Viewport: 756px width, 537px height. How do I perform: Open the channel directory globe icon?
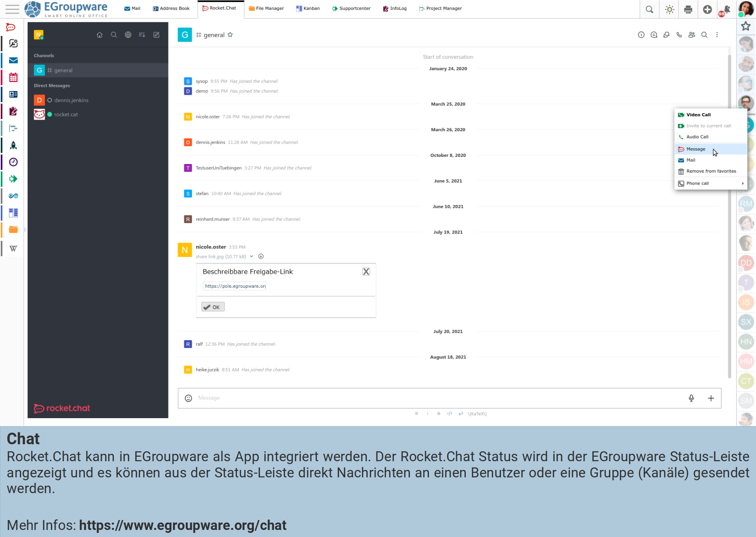click(x=128, y=35)
